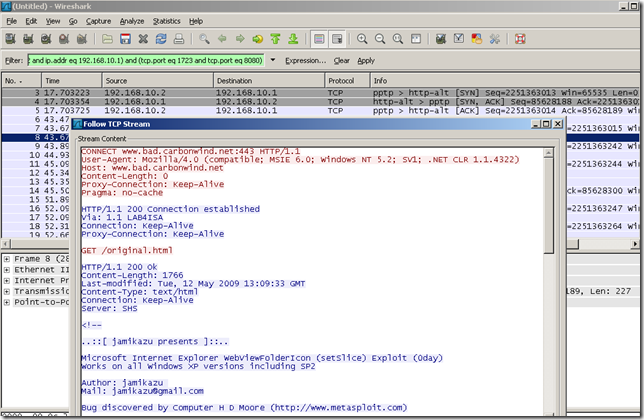
Task: Expand the Frame 8 tree node
Action: click(7, 259)
